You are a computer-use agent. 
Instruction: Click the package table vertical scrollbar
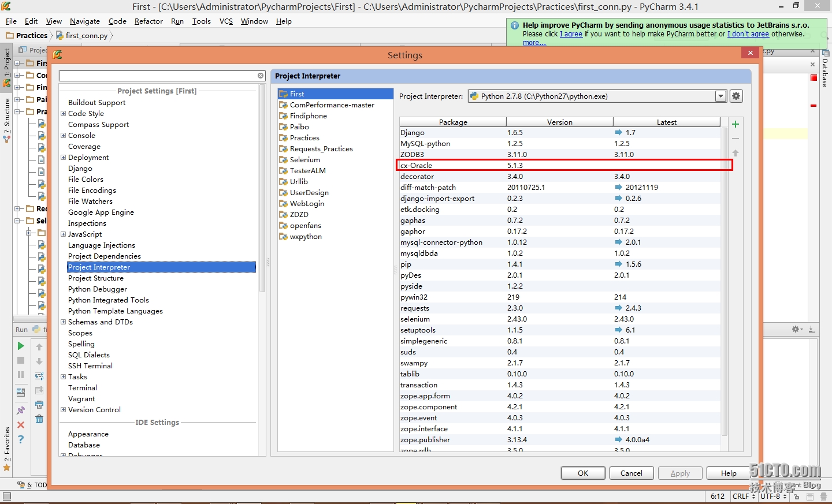pyautogui.click(x=725, y=282)
